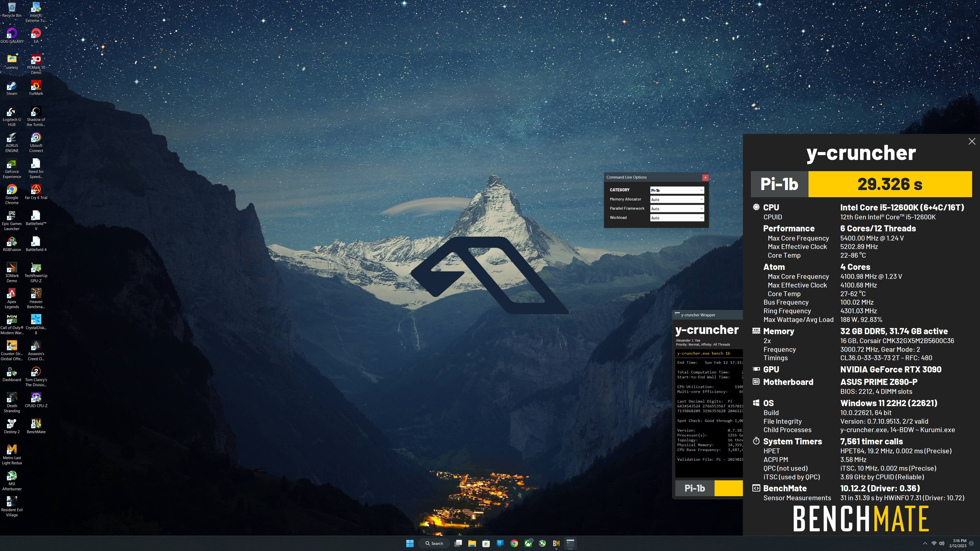Select the Death Stranding shortcut

tap(12, 403)
